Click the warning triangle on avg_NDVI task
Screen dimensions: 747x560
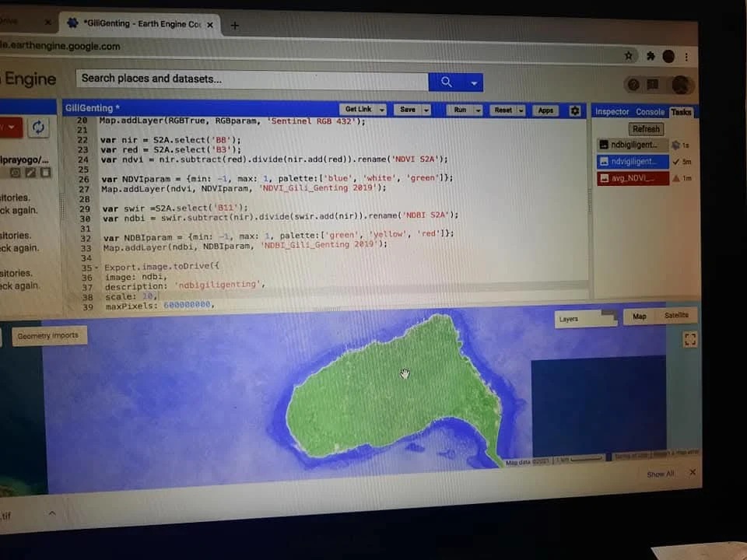tap(675, 179)
